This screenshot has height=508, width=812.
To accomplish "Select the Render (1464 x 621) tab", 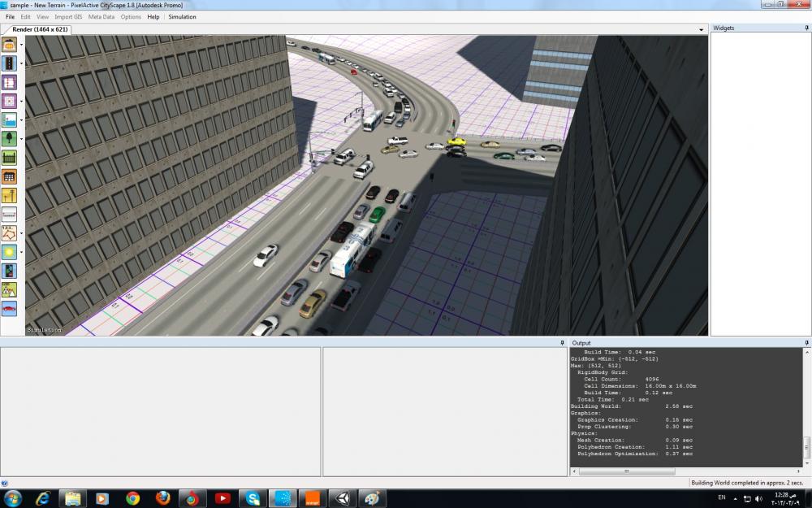I will pyautogui.click(x=40, y=29).
